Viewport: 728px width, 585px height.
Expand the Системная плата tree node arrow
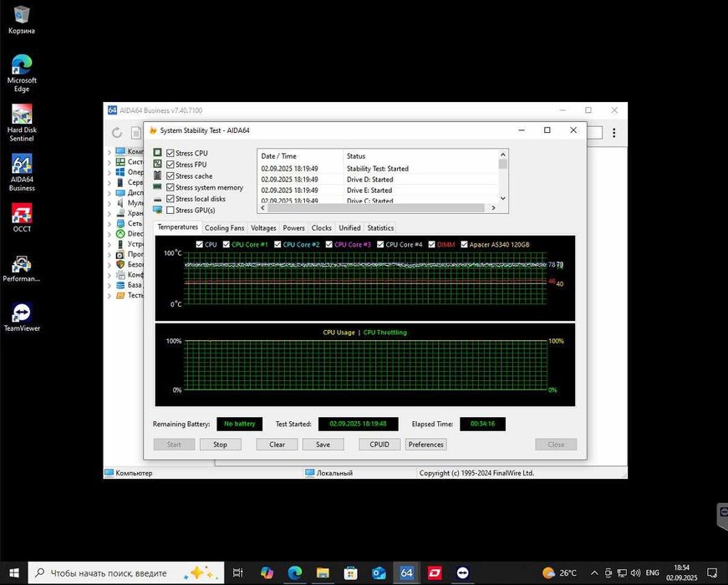coord(109,162)
